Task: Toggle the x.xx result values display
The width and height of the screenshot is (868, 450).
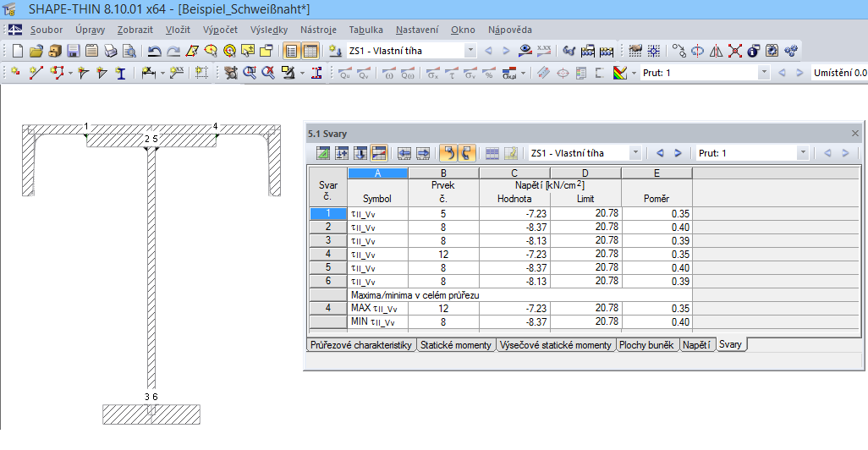Action: (x=544, y=51)
